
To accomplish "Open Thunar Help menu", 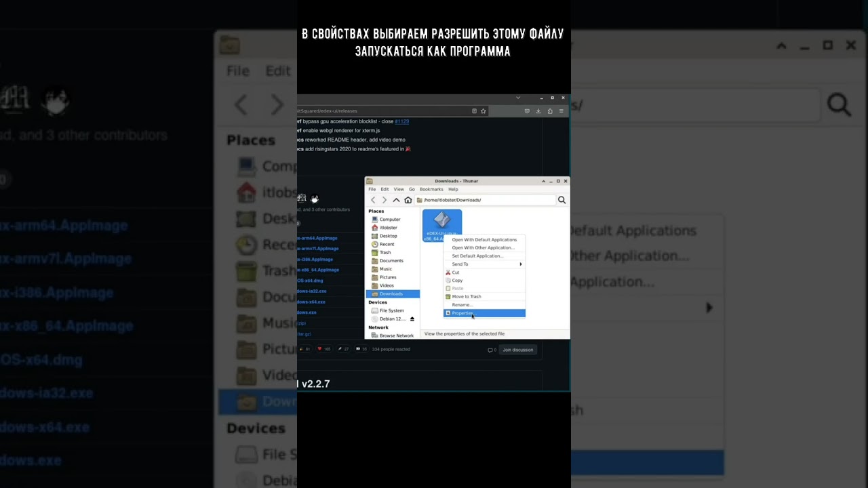I will [x=453, y=189].
